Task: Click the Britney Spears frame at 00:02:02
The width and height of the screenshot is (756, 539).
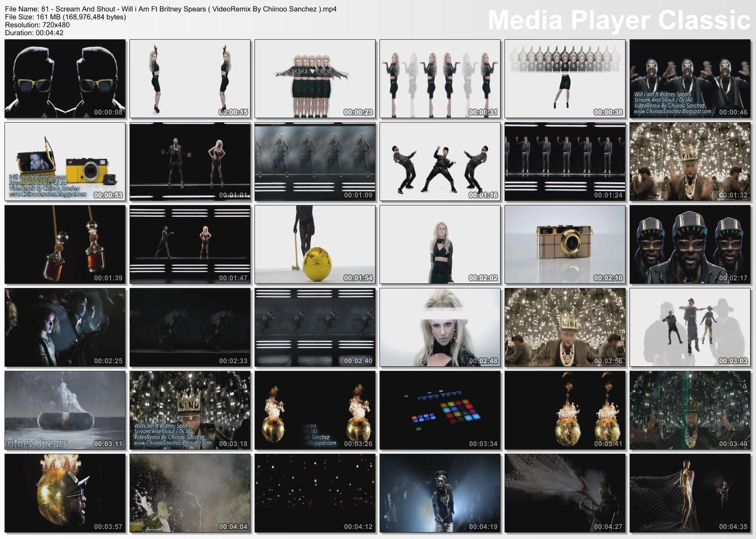Action: (x=439, y=243)
